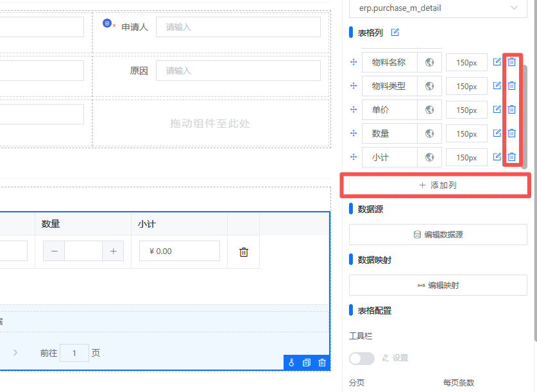Click the key icon on selected component

click(x=291, y=363)
